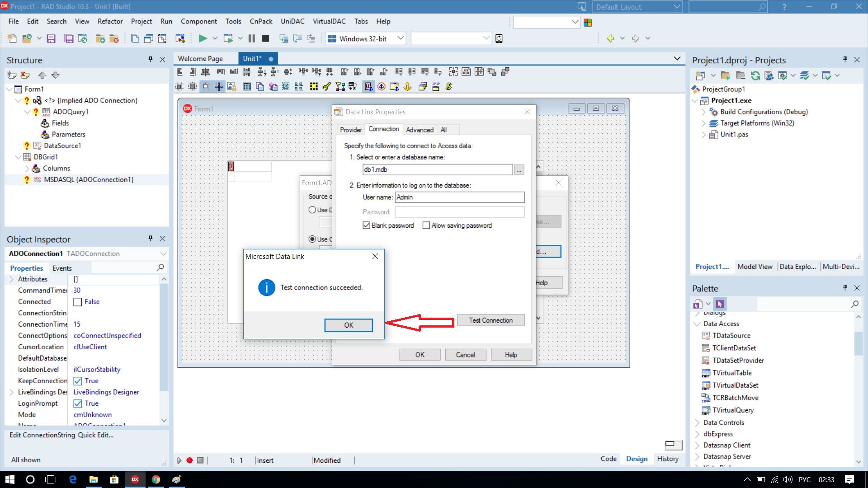Open the ADOConnection1 component selector dropdown
The image size is (868, 488).
click(x=163, y=253)
